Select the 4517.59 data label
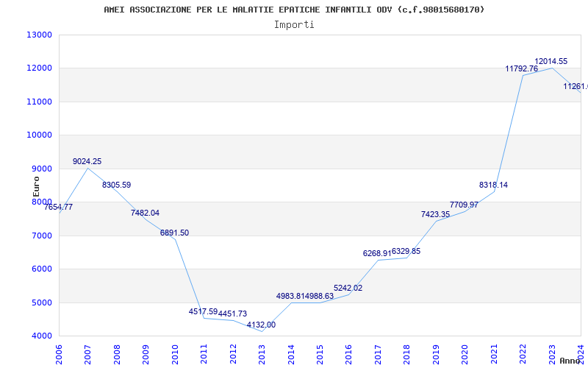The width and height of the screenshot is (588, 368). [x=204, y=311]
